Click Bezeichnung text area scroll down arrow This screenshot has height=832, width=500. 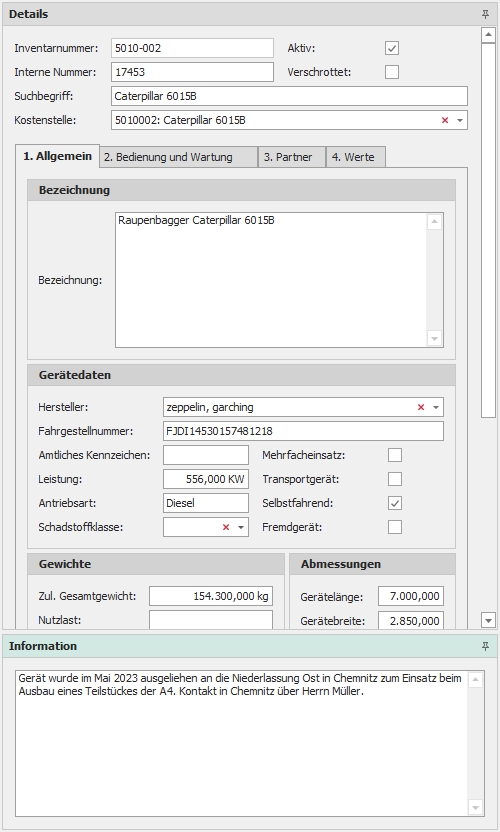click(x=435, y=339)
